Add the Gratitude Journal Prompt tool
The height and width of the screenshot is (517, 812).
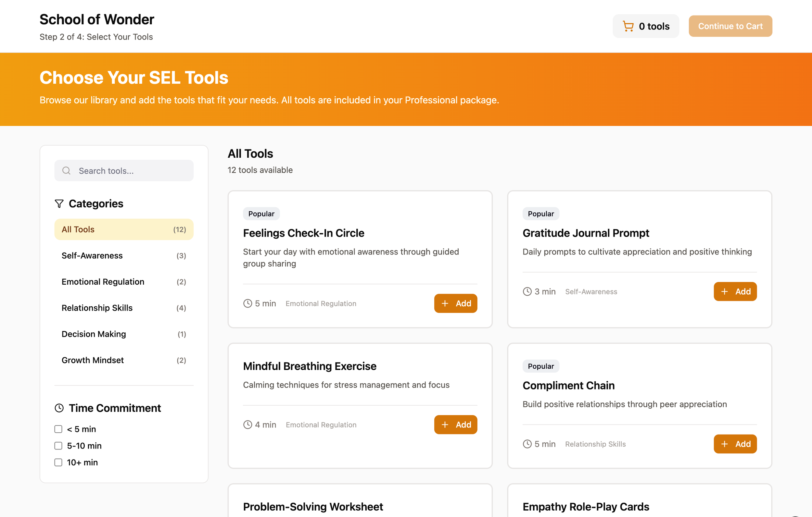(735, 291)
